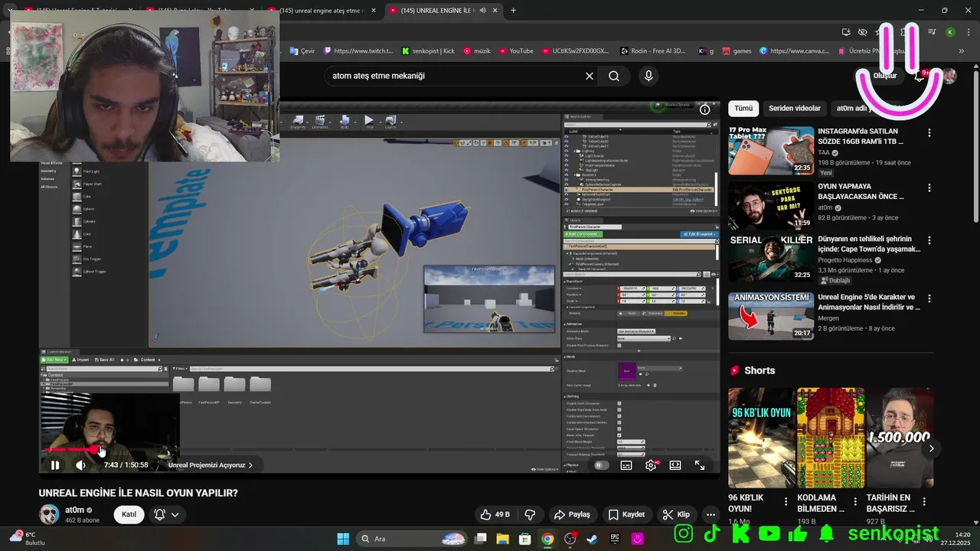The width and height of the screenshot is (980, 551).
Task: Select the Tümü filter chip
Action: pos(743,108)
